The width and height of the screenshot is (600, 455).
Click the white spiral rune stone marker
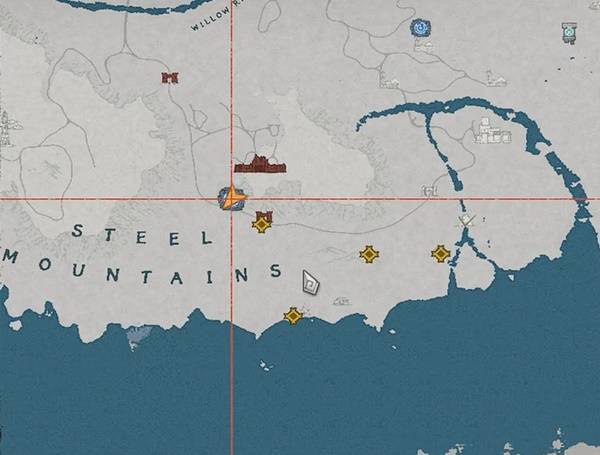click(x=311, y=283)
